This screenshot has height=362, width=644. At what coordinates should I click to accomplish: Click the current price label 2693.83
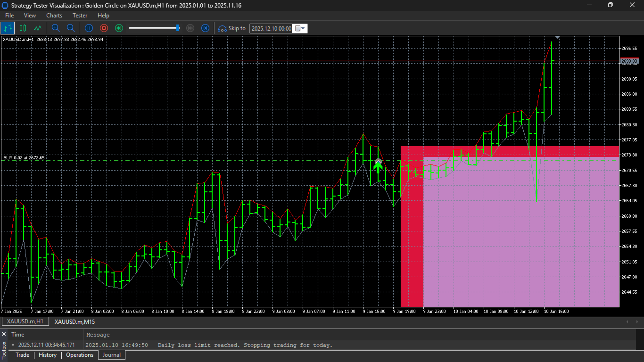[629, 61]
